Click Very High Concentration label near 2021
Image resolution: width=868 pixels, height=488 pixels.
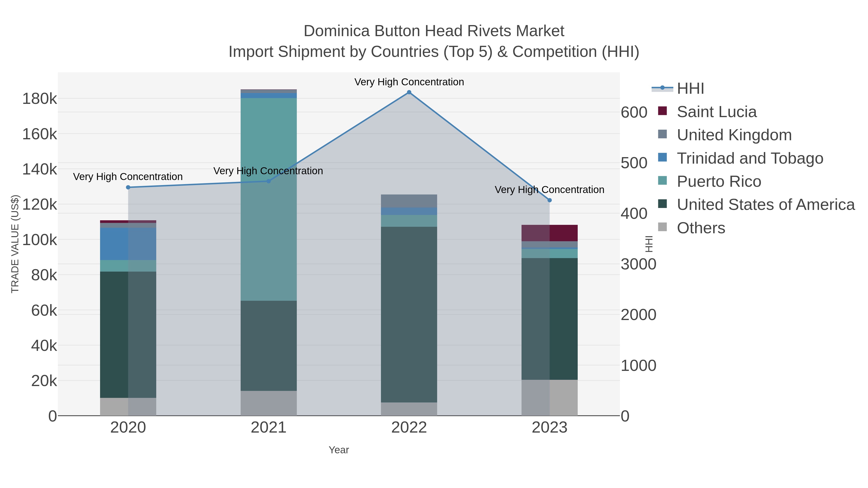pos(269,171)
